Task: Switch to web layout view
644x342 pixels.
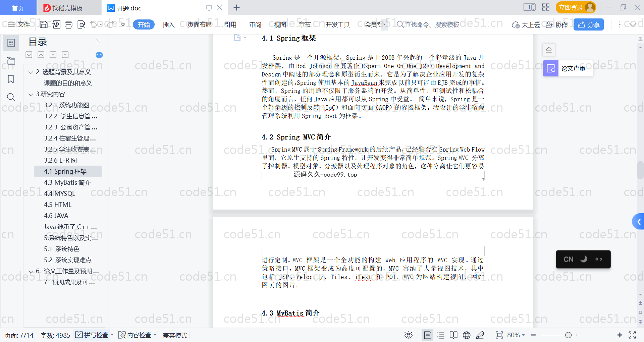Action: pyautogui.click(x=467, y=335)
